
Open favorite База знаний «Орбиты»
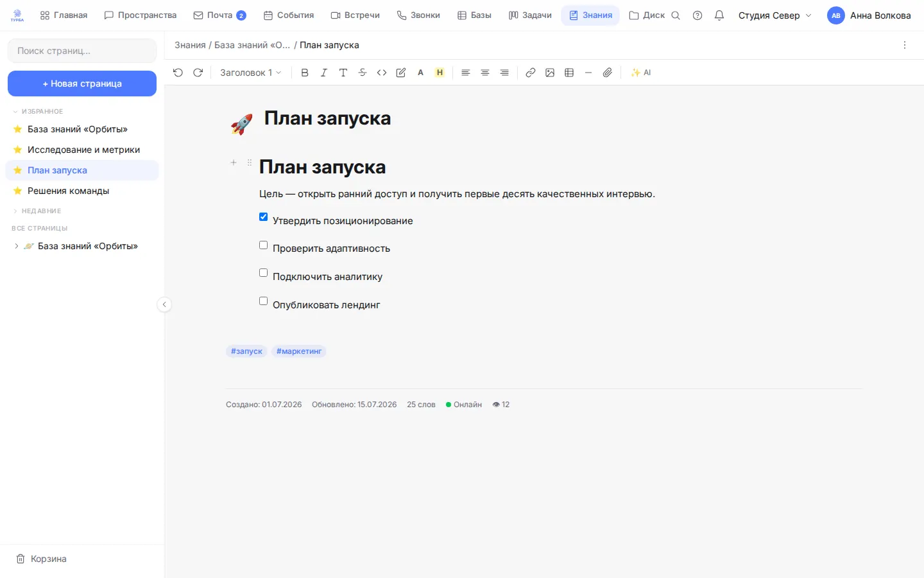[x=82, y=129]
